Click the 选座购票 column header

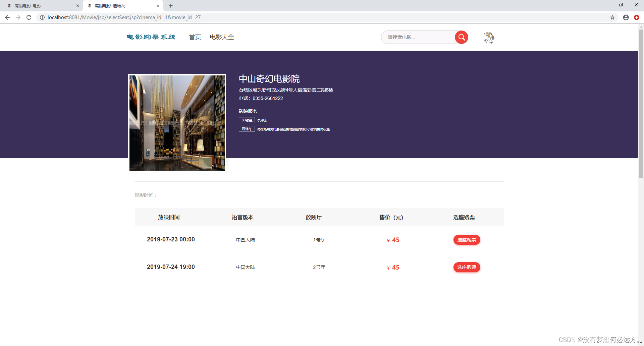click(464, 217)
